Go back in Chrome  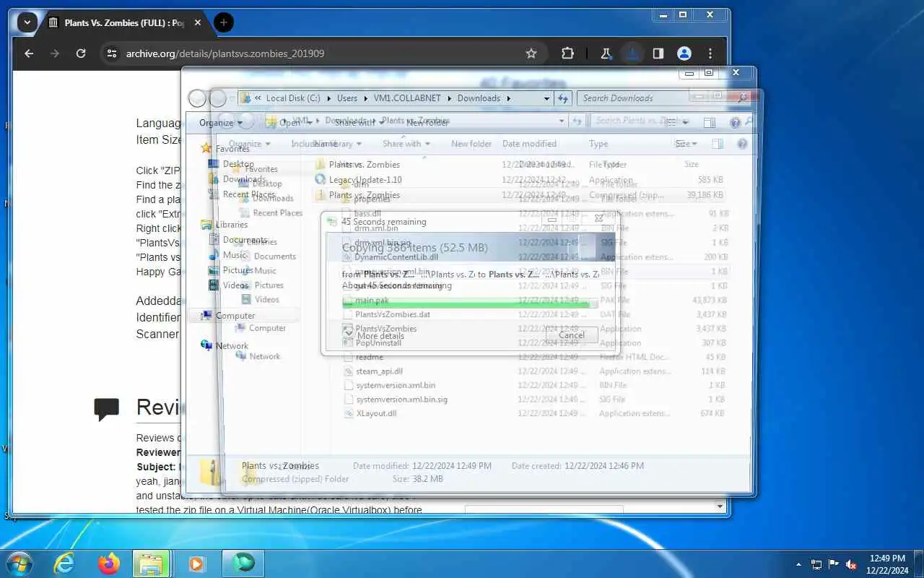point(29,53)
